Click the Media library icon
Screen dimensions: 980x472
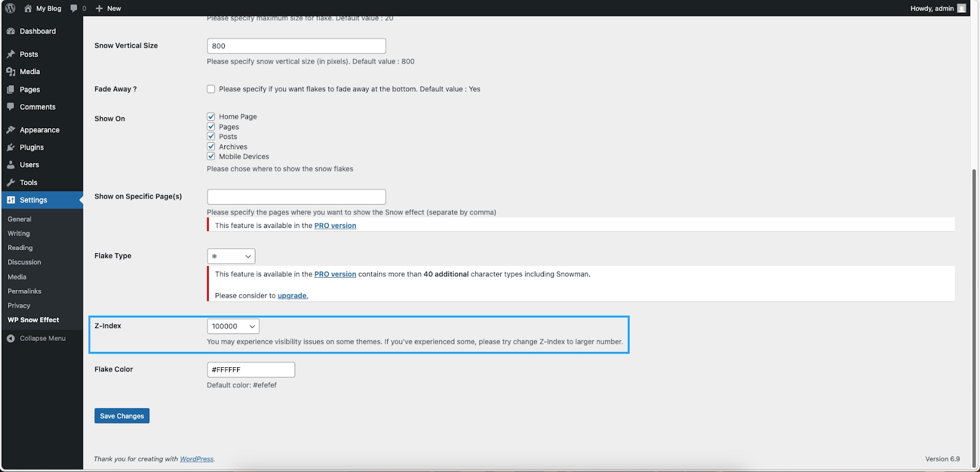(x=10, y=72)
